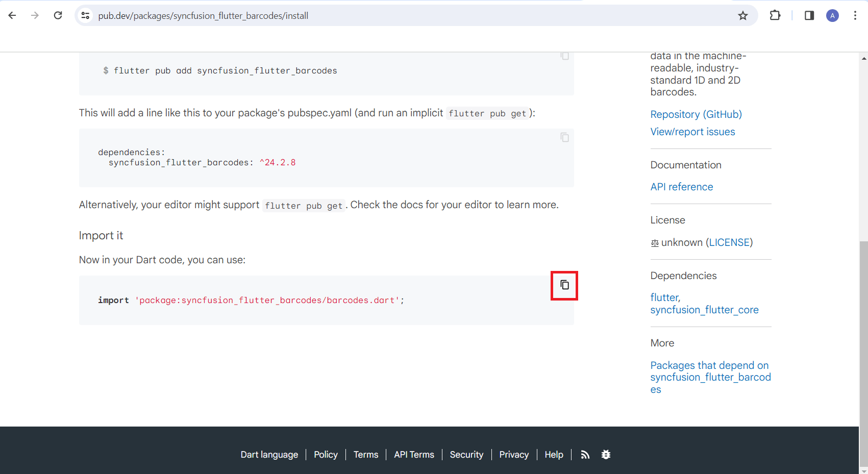Open the Repository (GitHub) link
868x474 pixels.
(x=696, y=115)
